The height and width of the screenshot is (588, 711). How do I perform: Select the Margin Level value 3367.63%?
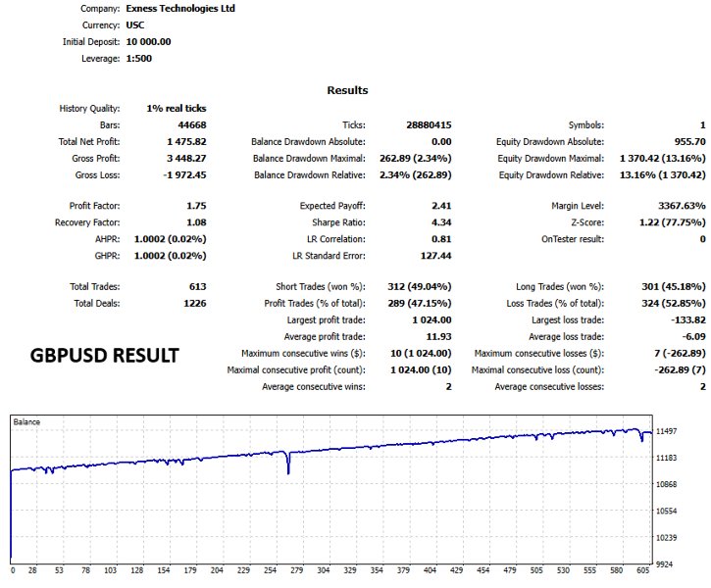point(682,206)
